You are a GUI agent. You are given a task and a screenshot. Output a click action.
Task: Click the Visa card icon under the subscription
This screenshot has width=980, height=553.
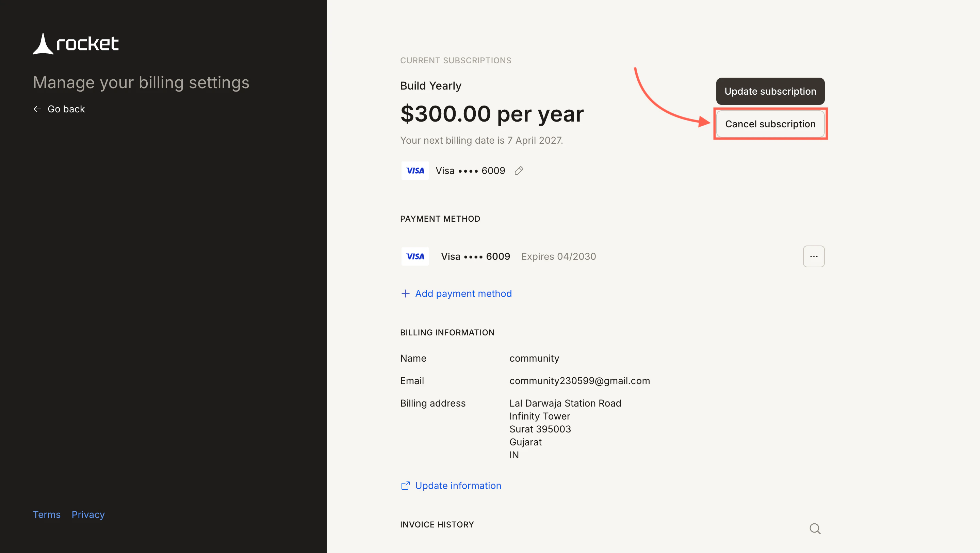coord(415,171)
